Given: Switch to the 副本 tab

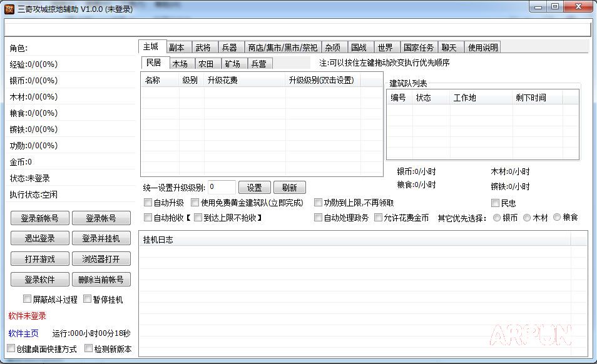Looking at the screenshot, I should coord(176,48).
